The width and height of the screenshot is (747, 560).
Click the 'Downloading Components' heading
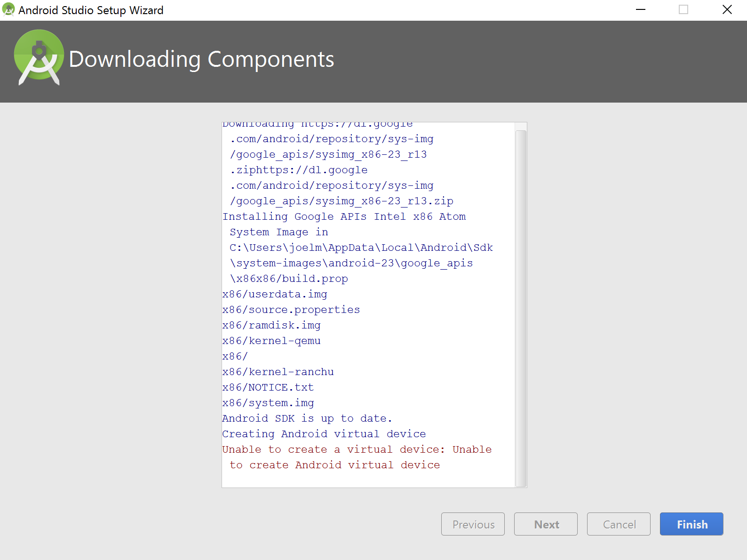point(201,59)
